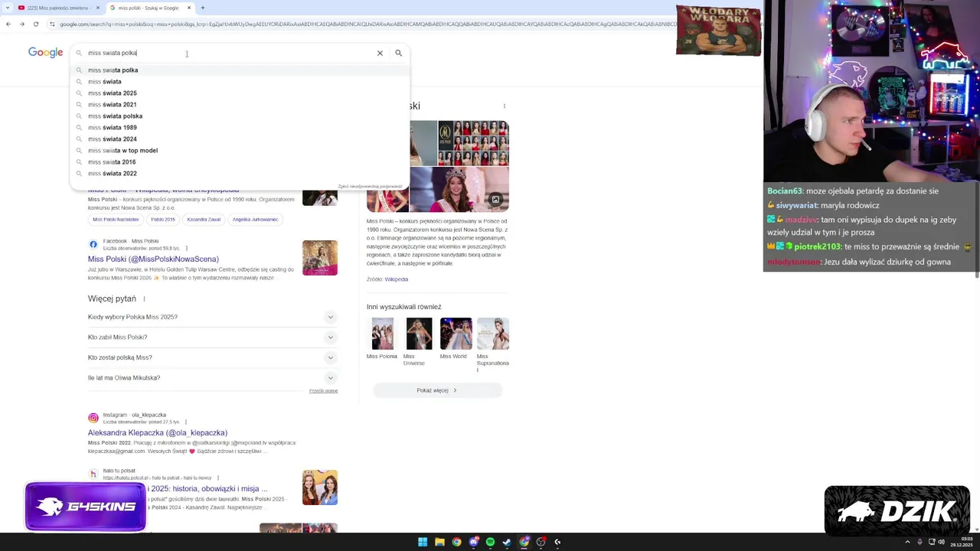Reload the current page
This screenshot has height=551, width=980.
tap(35, 24)
